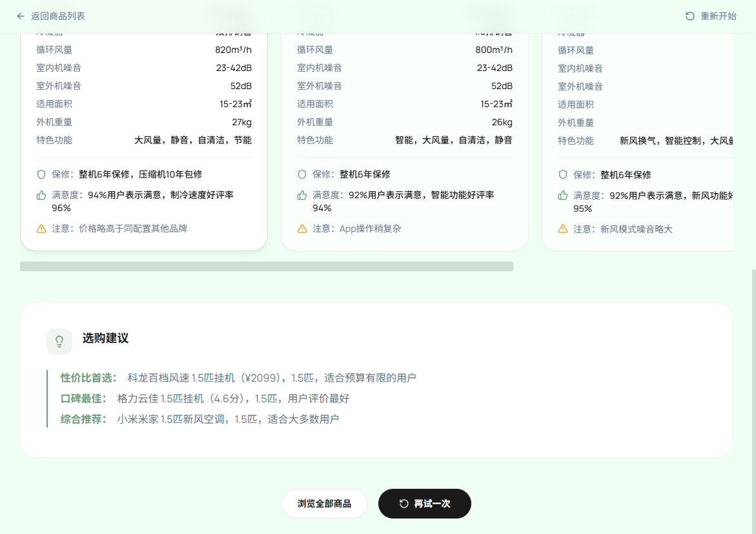
Task: Click the 综合推荐 recommendation line
Action: click(199, 419)
